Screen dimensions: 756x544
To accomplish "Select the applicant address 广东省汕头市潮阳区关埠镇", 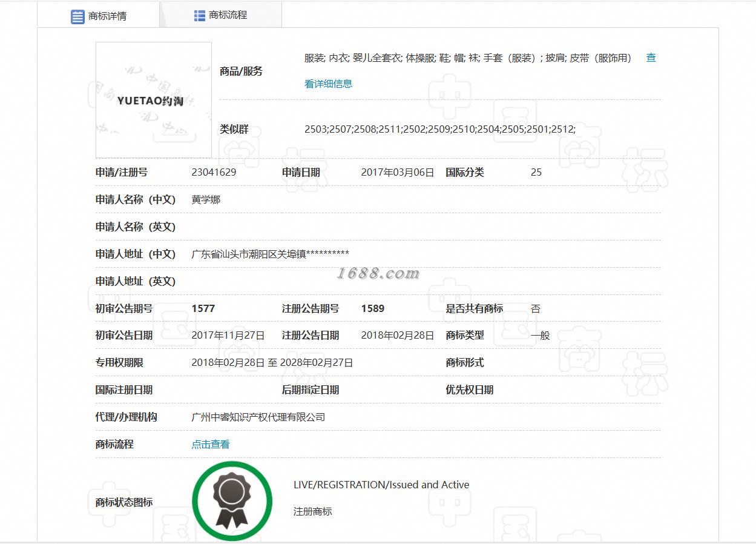I will pyautogui.click(x=249, y=254).
